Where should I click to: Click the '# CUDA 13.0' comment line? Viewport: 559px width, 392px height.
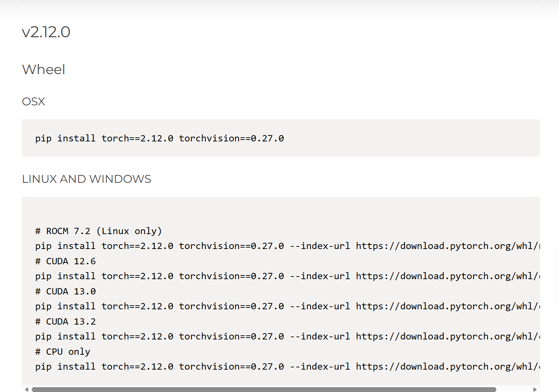pos(66,291)
